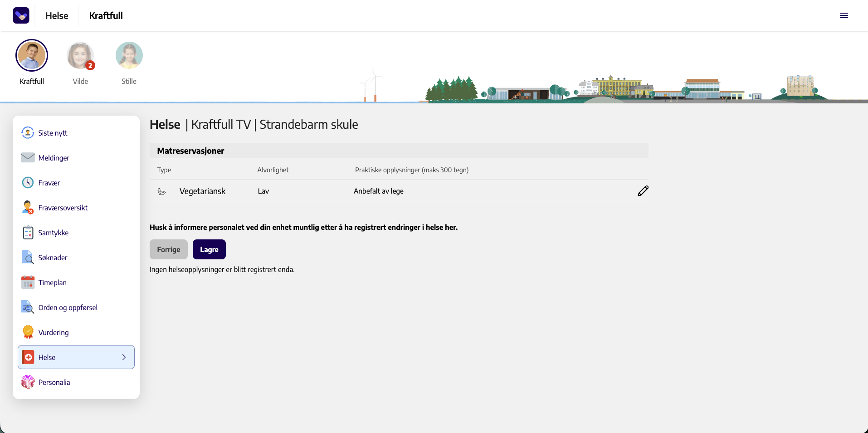This screenshot has height=433, width=868.
Task: Click the Lagre button
Action: coord(209,249)
